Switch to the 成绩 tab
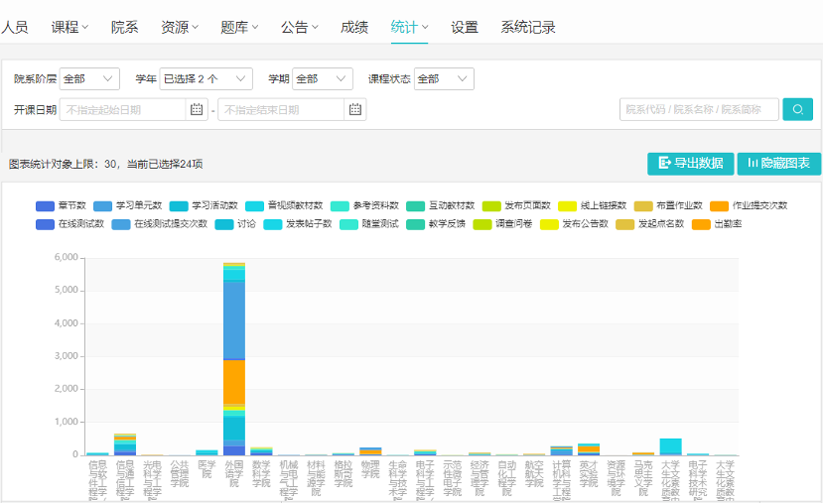824x504 pixels. pos(354,28)
